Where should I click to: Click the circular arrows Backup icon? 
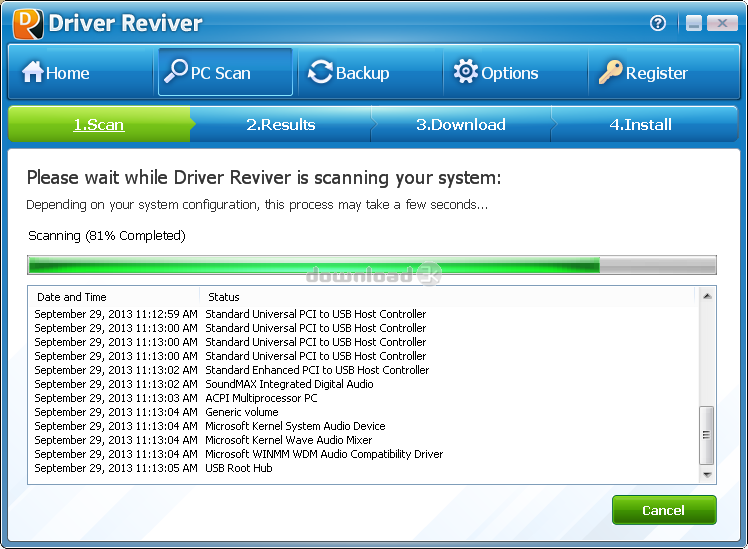pyautogui.click(x=320, y=72)
